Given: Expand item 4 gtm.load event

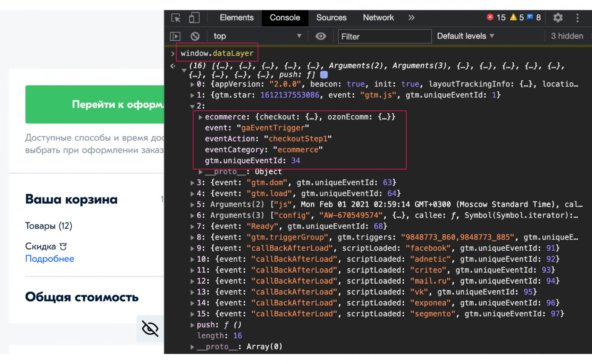Looking at the screenshot, I should pos(192,194).
